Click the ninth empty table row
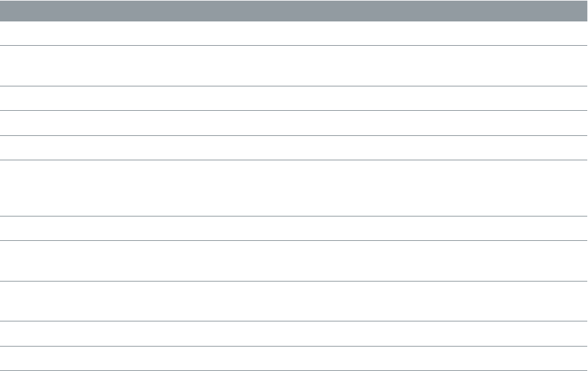588x371 pixels. (294, 301)
